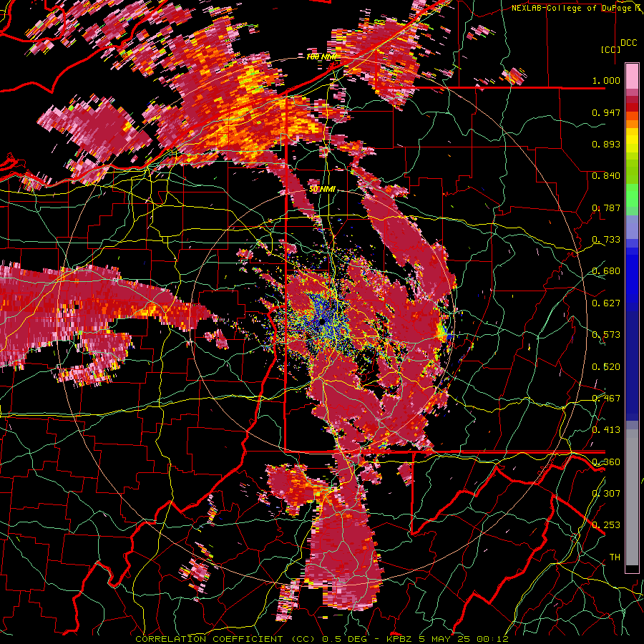The image size is (644, 644).
Task: Click the 0.627 scale value
Action: coord(606,303)
